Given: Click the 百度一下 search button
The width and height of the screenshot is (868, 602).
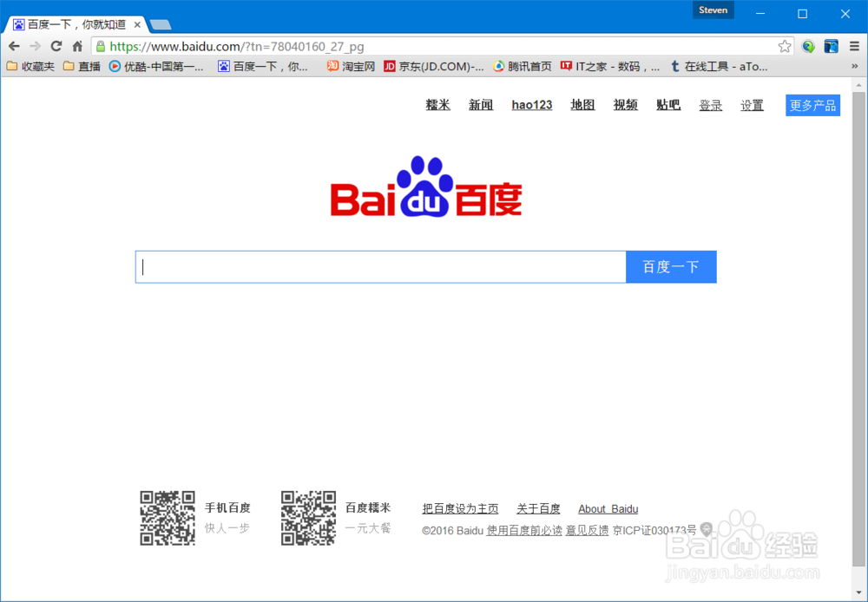Looking at the screenshot, I should click(671, 266).
